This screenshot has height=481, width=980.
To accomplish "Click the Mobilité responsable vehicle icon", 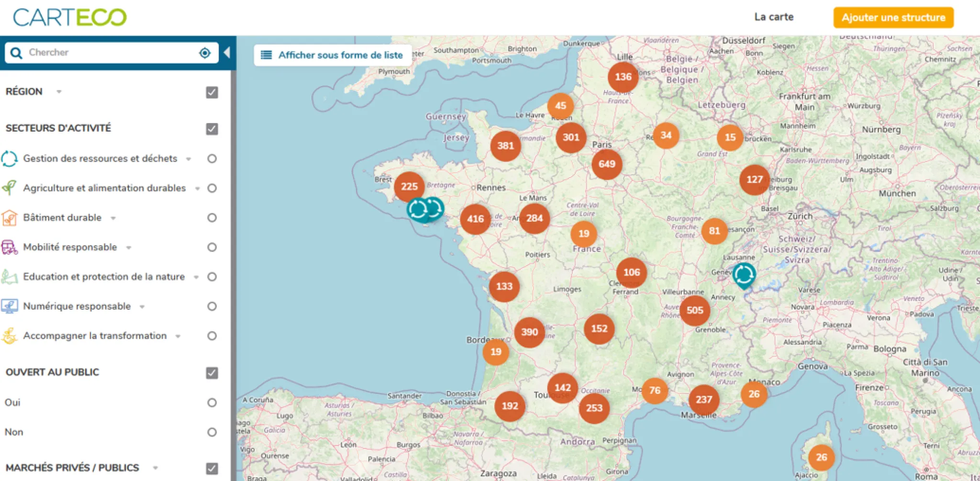I will [x=10, y=247].
